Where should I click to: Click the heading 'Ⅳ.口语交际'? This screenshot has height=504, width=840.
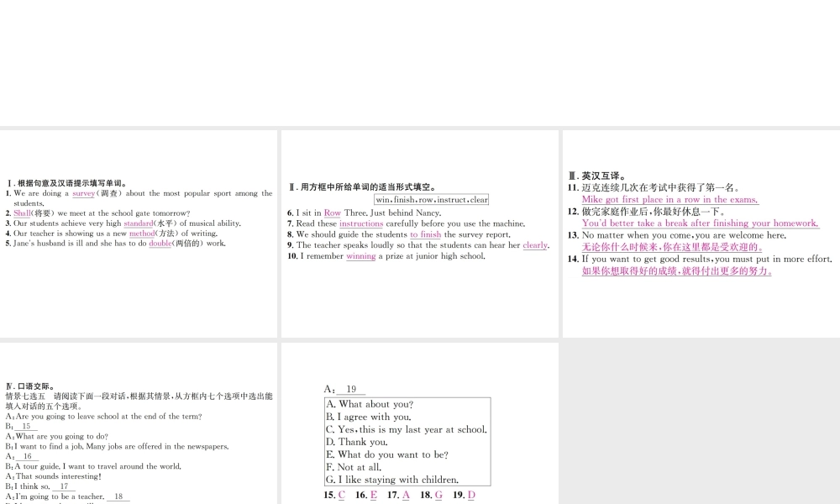coord(29,386)
